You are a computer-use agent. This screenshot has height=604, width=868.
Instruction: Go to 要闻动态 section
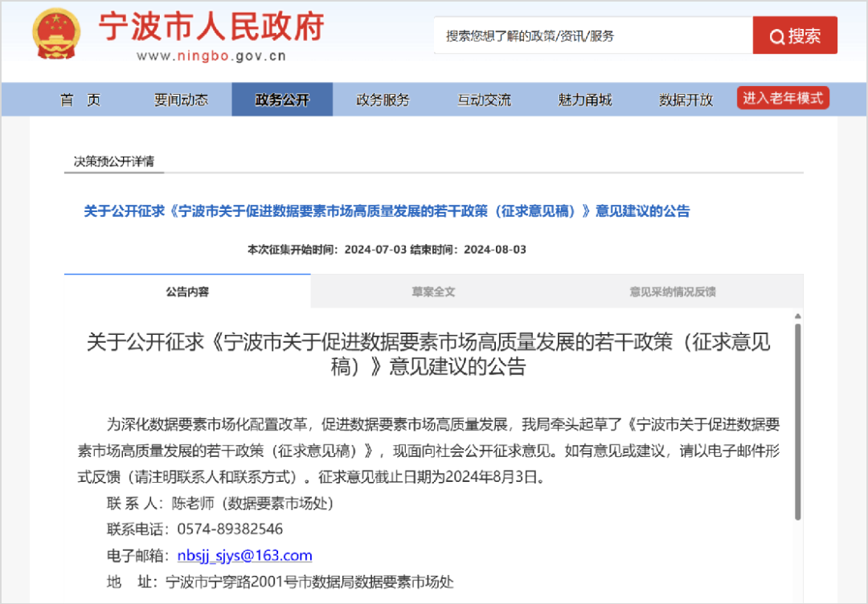click(181, 100)
